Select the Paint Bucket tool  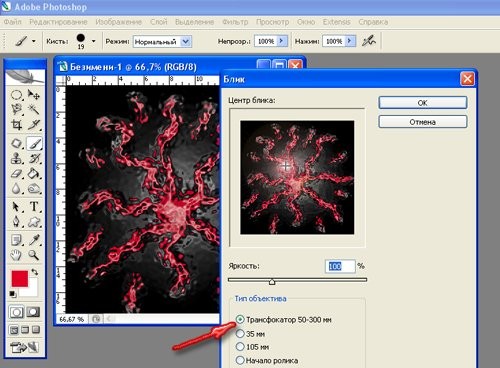pos(34,173)
